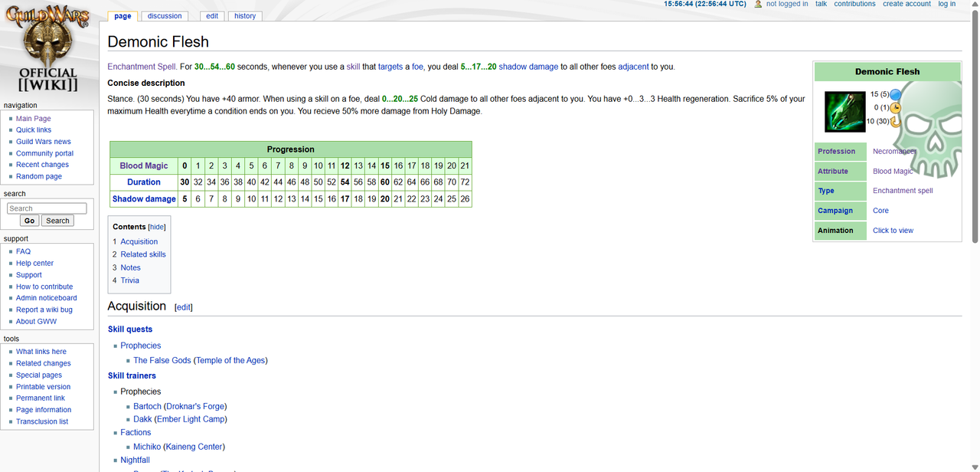Click edit link beside Acquisition heading
Image resolution: width=980 pixels, height=472 pixels.
coord(184,307)
